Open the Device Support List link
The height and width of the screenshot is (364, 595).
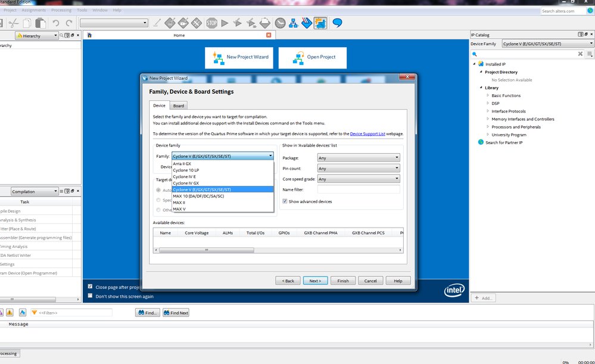point(367,134)
